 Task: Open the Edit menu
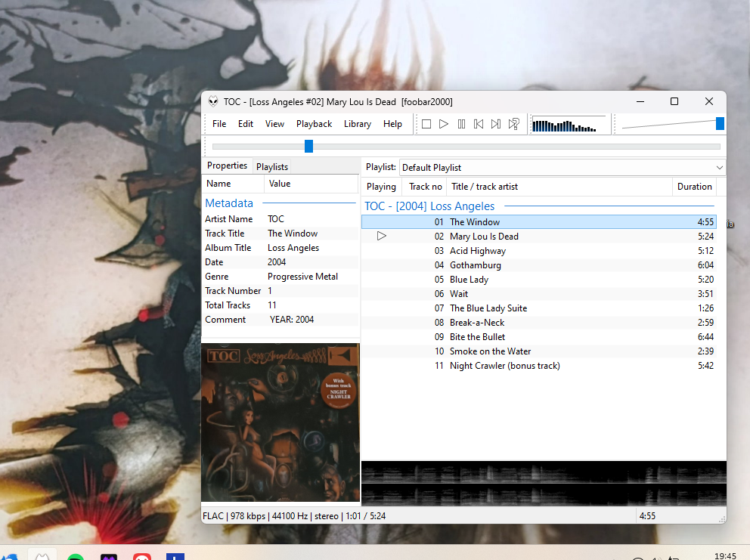tap(246, 124)
